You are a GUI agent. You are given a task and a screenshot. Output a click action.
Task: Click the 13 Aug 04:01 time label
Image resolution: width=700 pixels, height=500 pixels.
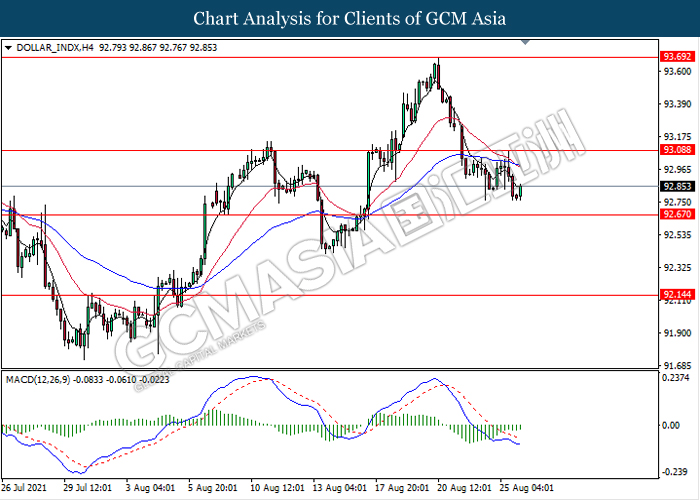click(x=339, y=487)
